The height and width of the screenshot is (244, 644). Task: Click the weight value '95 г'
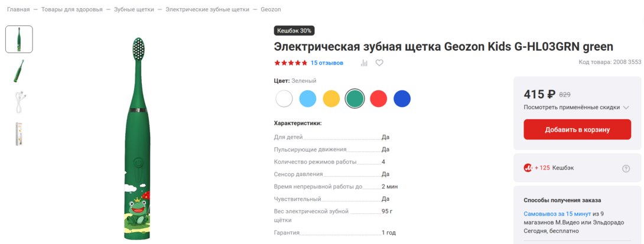click(388, 211)
